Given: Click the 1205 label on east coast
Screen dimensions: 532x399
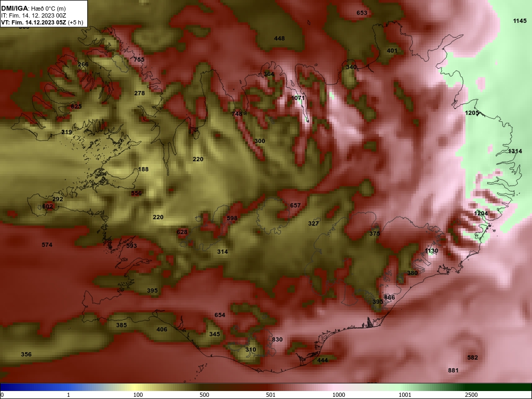Looking at the screenshot, I should point(471,113).
